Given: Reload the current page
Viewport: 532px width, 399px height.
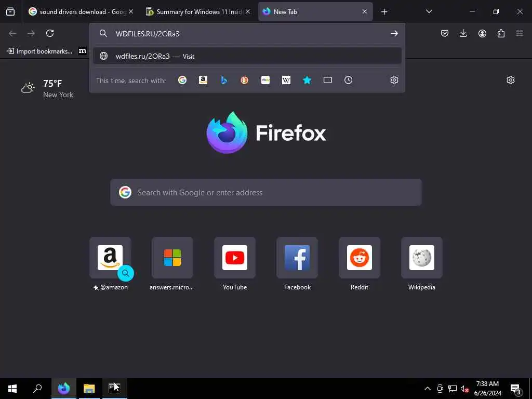Looking at the screenshot, I should [x=50, y=33].
